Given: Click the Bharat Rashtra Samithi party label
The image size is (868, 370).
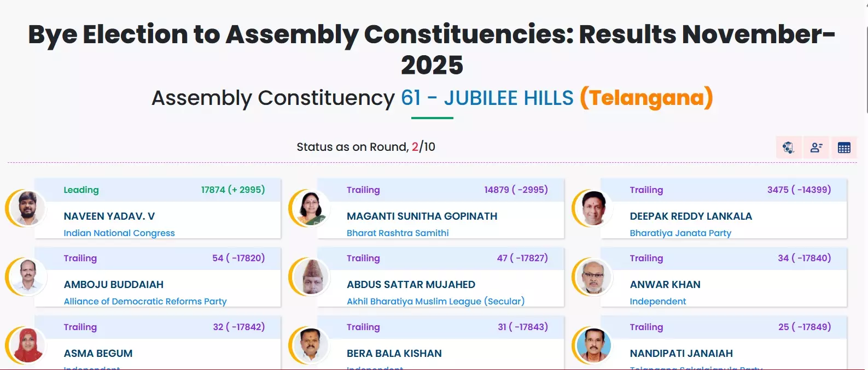Looking at the screenshot, I should [398, 233].
